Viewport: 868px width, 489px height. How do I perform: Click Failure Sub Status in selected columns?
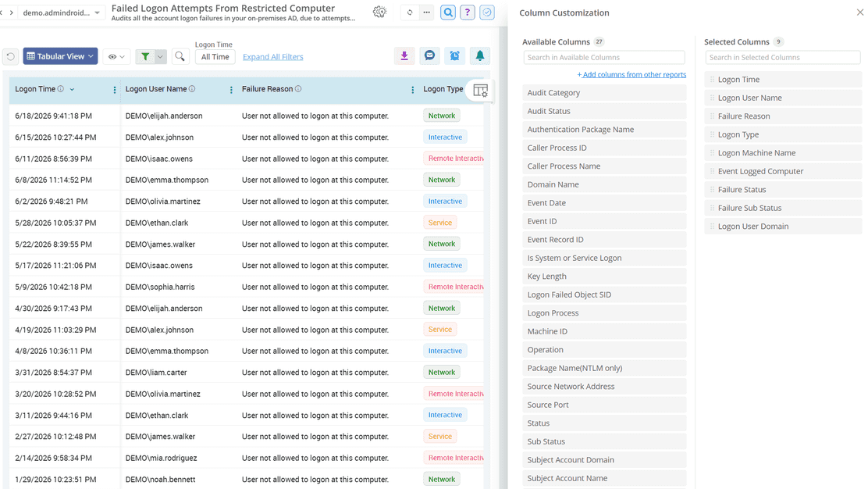[783, 208]
